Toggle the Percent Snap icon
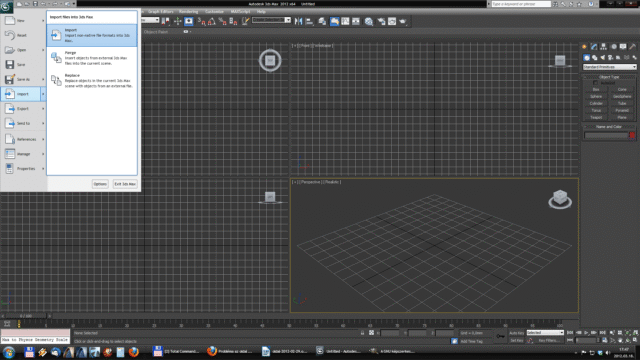 [222, 21]
